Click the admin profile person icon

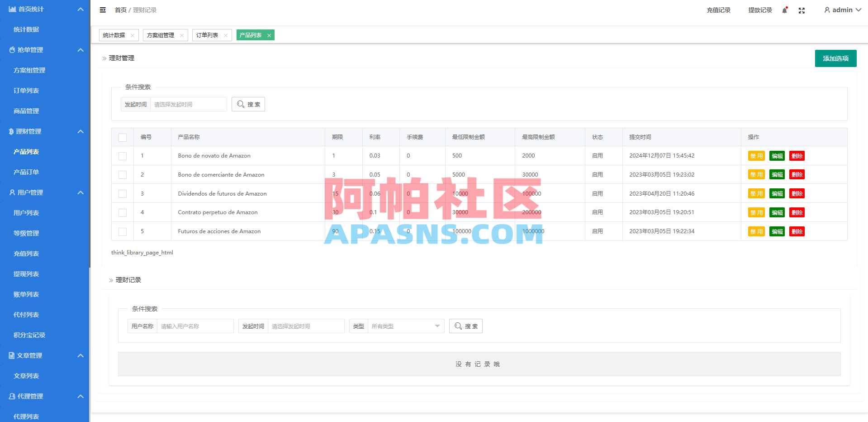(827, 10)
